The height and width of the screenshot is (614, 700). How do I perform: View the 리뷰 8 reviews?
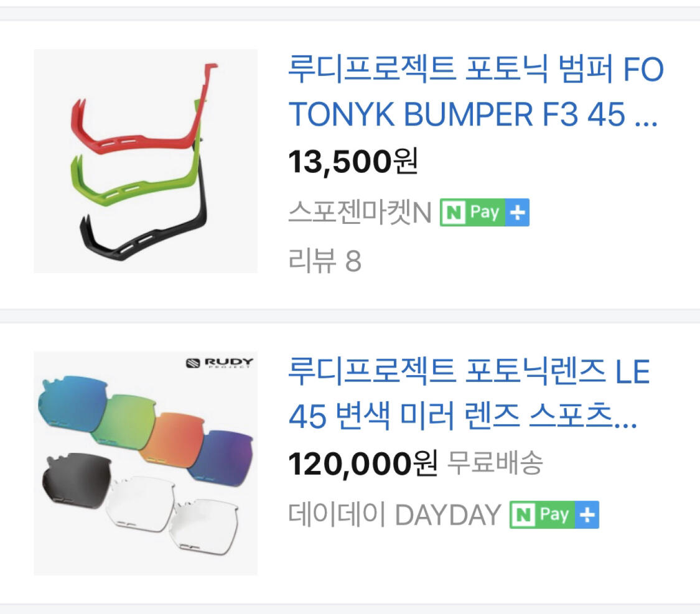pos(325,261)
